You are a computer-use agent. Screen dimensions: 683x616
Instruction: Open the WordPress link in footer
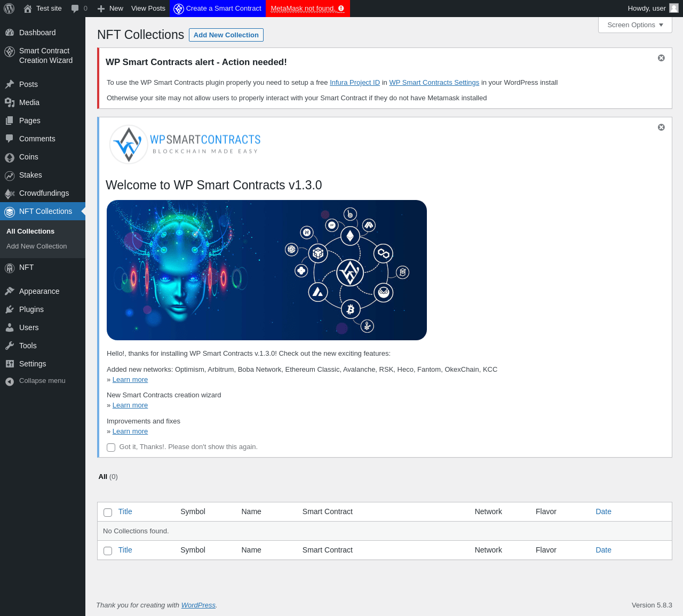198,605
